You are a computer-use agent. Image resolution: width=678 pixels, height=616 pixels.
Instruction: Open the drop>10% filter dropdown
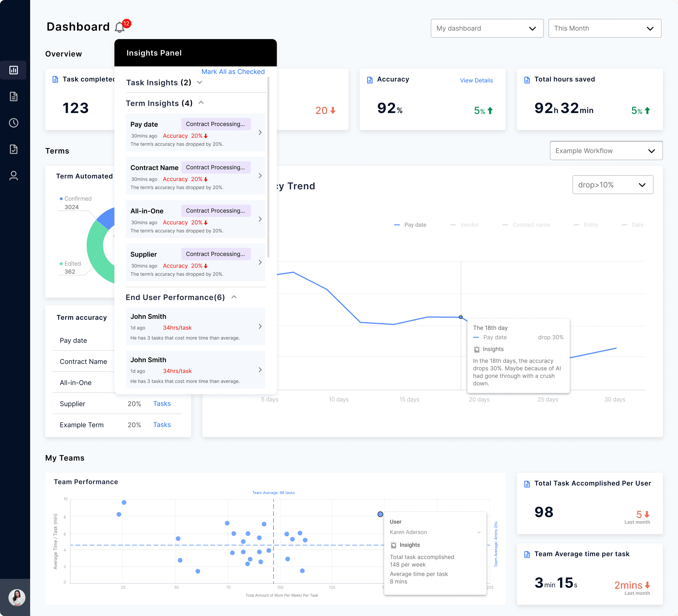(x=613, y=185)
